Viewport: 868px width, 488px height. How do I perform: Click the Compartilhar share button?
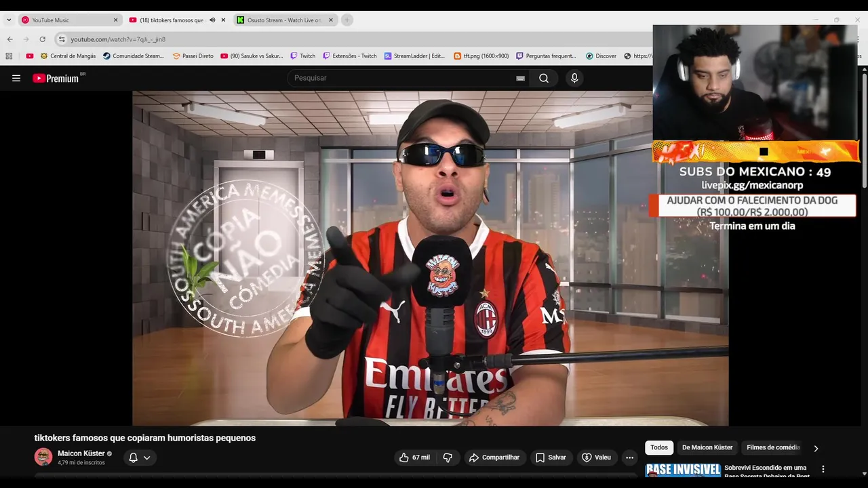click(x=494, y=457)
